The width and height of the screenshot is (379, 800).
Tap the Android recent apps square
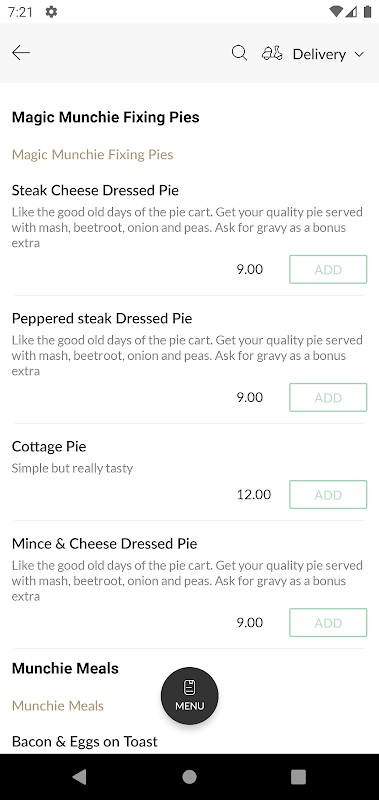(x=298, y=777)
